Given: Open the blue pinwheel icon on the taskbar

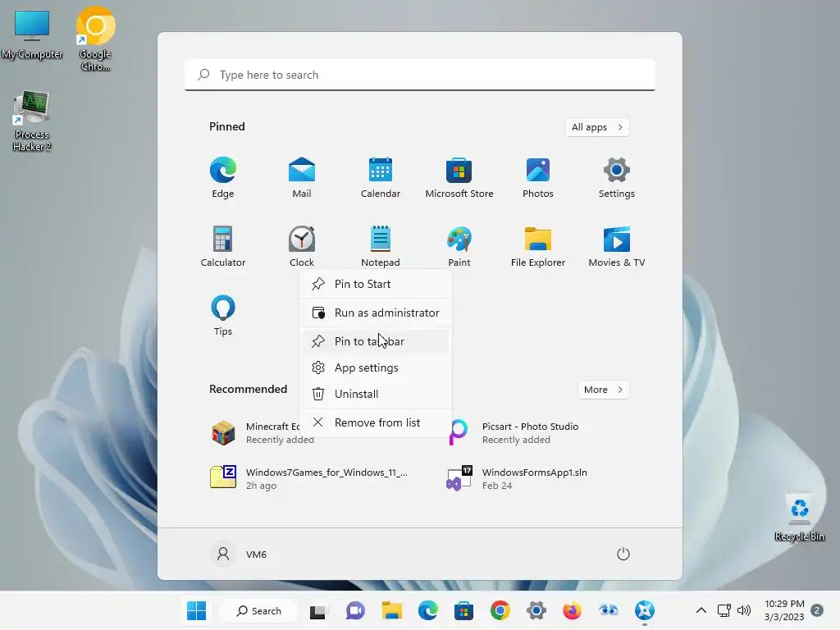Looking at the screenshot, I should (x=645, y=610).
